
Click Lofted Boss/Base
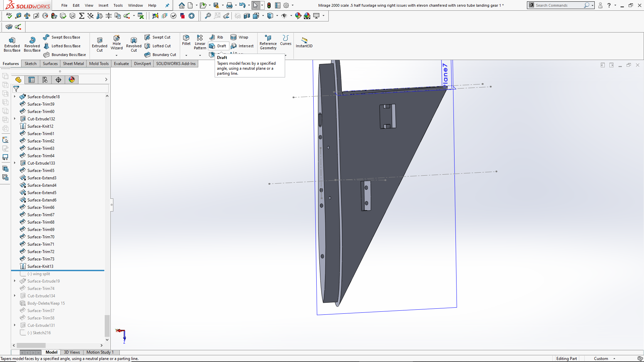click(62, 46)
